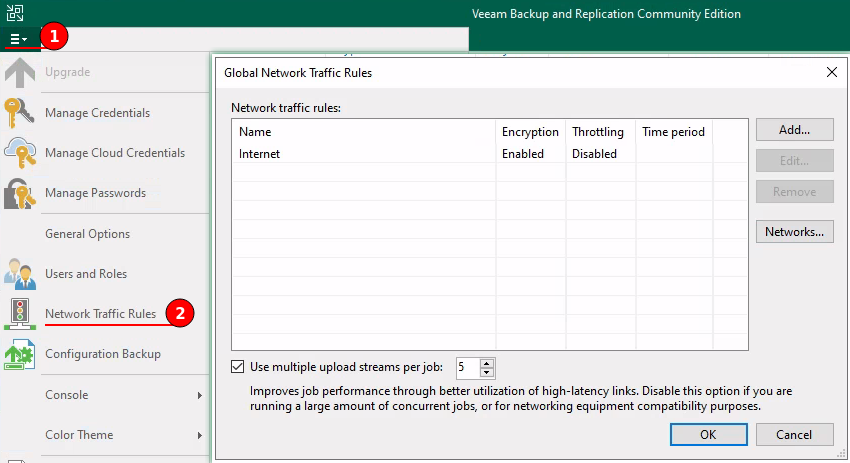Open General Options menu item
Image resolution: width=850 pixels, height=463 pixels.
coord(87,234)
